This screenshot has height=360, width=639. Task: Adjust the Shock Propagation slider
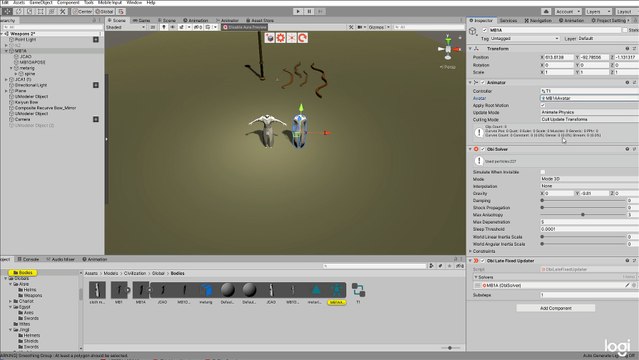coord(583,208)
